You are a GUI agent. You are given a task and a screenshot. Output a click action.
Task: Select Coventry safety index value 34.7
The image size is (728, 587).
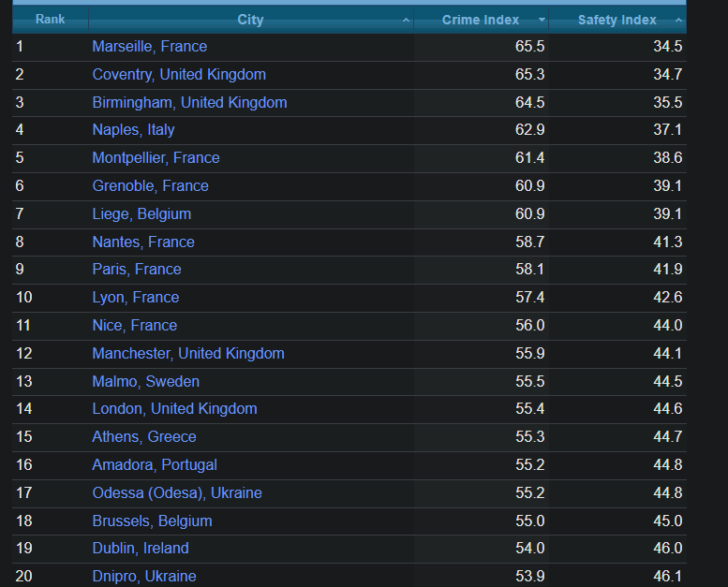(668, 74)
